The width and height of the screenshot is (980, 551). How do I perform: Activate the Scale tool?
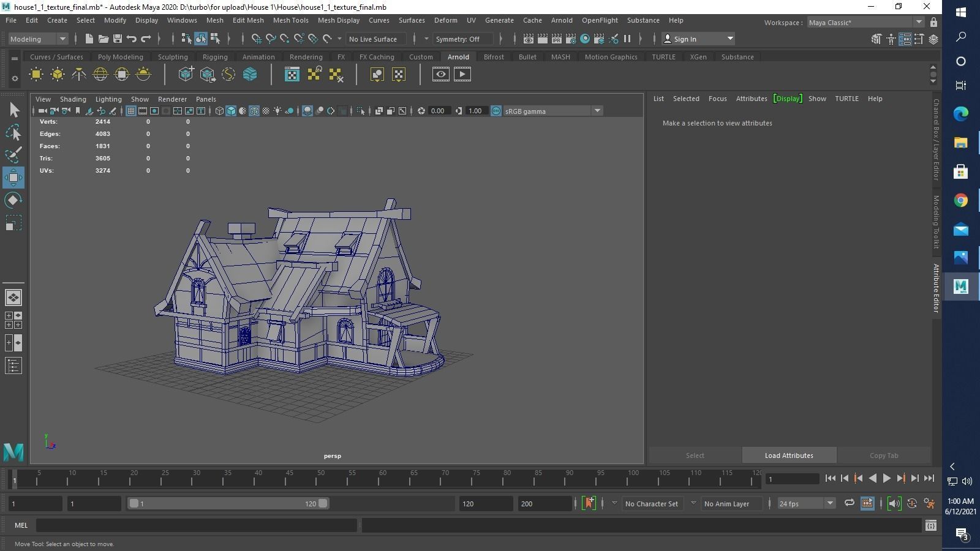click(13, 223)
